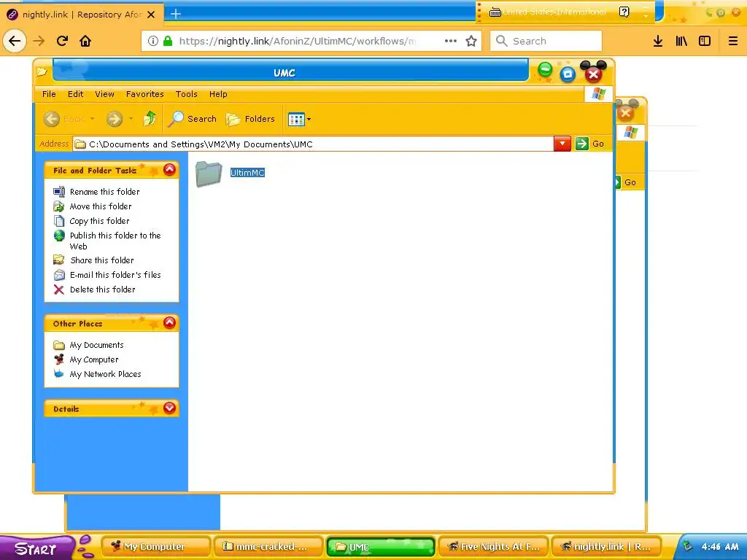Toggle Firefox sidebar icon
Screen dimensions: 747x560
705,41
